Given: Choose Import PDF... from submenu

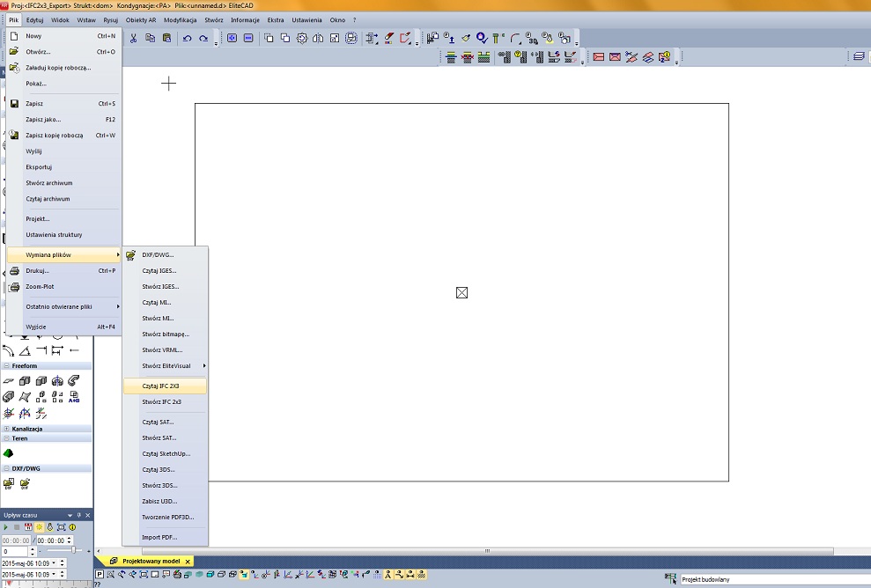Looking at the screenshot, I should [166, 538].
